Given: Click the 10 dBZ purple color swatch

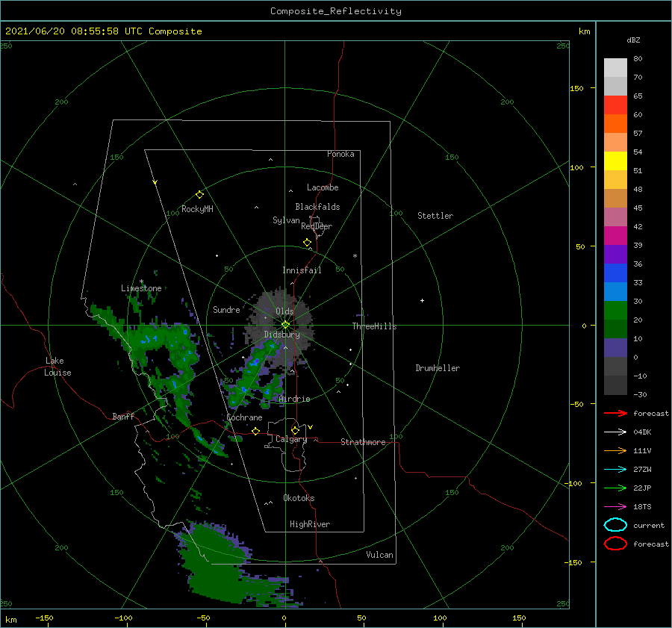Looking at the screenshot, I should (615, 347).
